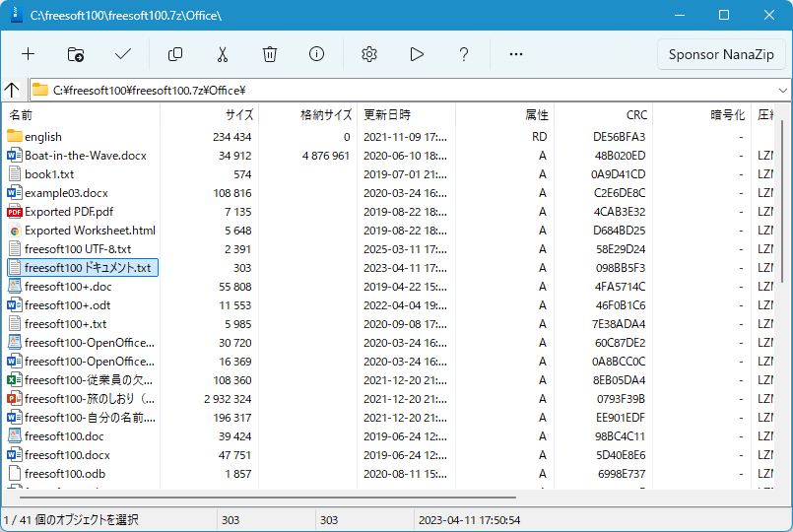Click the PDF icon of Exported PDF.pdf

tap(15, 212)
